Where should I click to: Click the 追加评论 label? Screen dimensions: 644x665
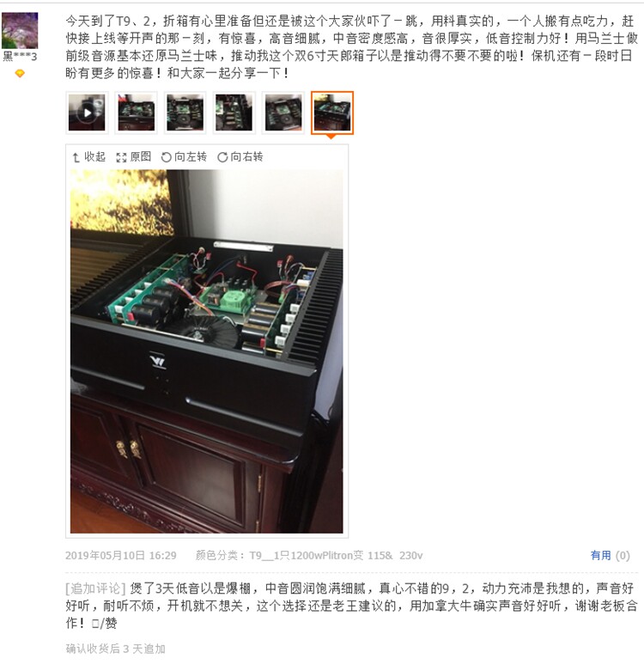click(x=96, y=589)
